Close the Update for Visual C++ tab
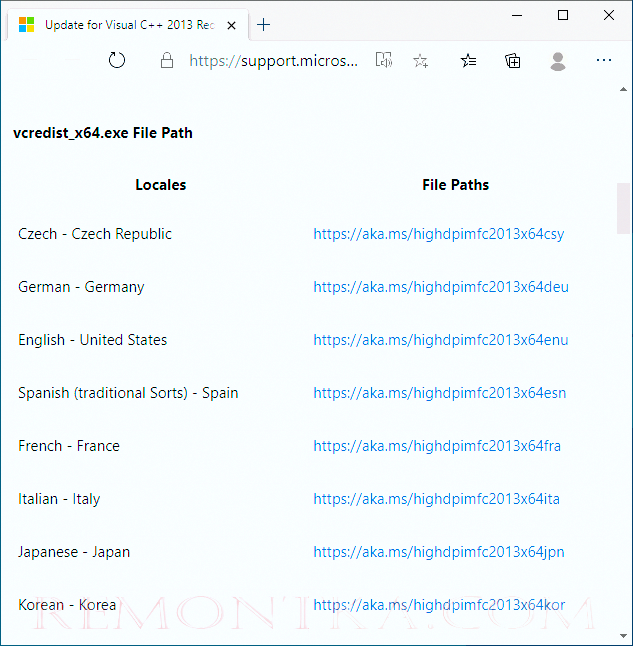Image resolution: width=633 pixels, height=646 pixels. click(233, 25)
